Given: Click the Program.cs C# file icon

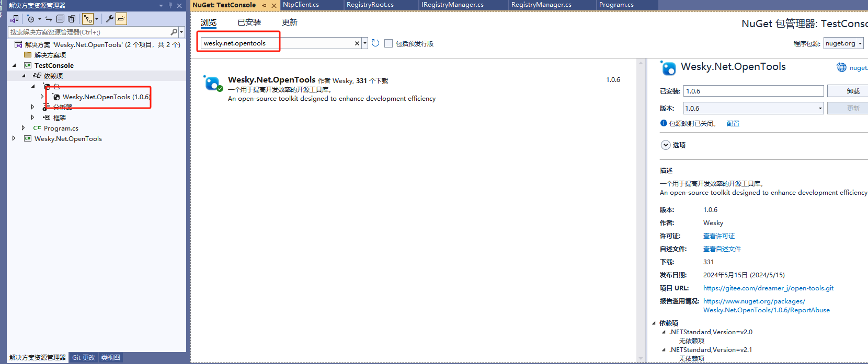Looking at the screenshot, I should coord(37,128).
